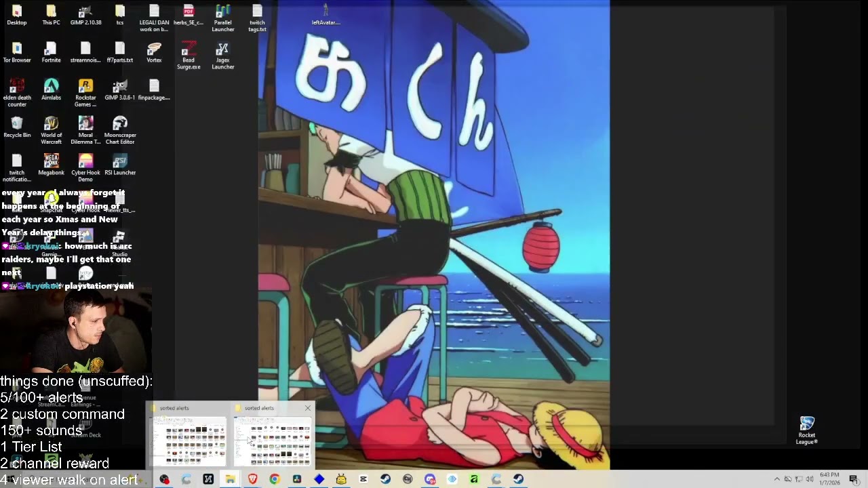The height and width of the screenshot is (488, 868).
Task: Launch the Vortex desktop shortcut
Action: pos(154,52)
